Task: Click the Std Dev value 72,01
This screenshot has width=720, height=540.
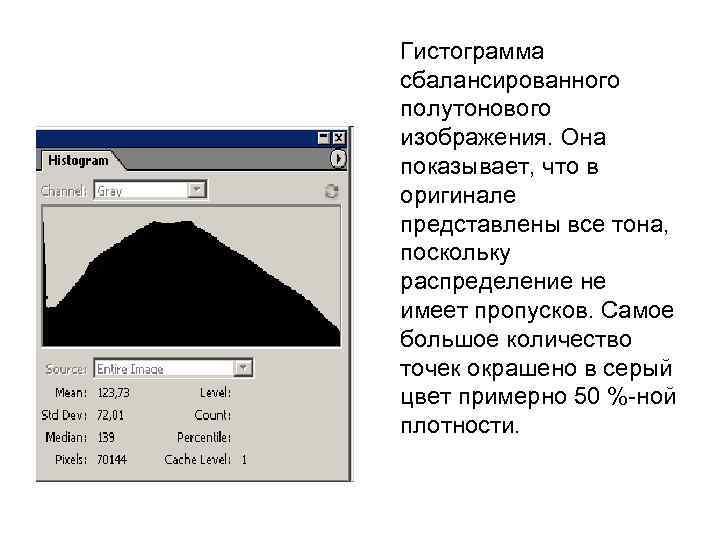Action: (x=110, y=415)
